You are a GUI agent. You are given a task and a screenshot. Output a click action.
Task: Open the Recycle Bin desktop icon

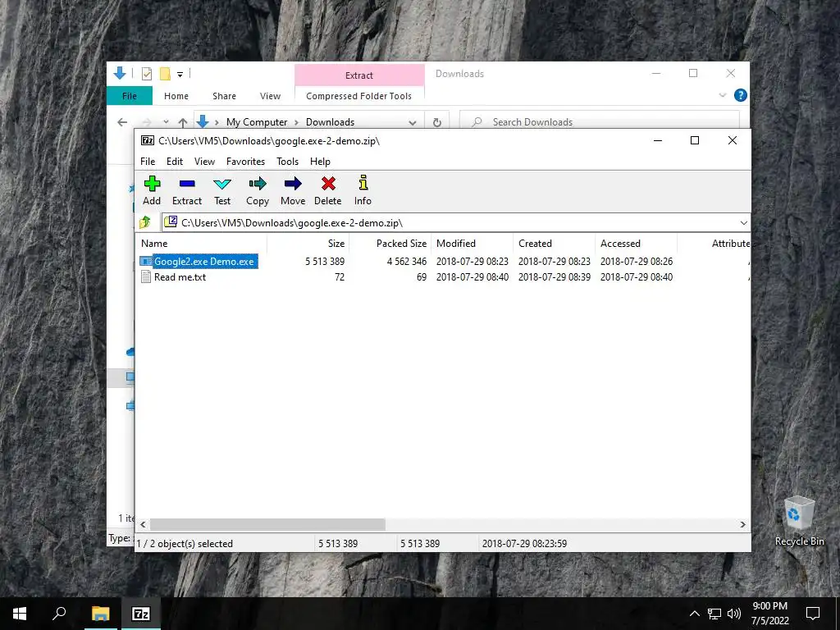click(x=799, y=521)
